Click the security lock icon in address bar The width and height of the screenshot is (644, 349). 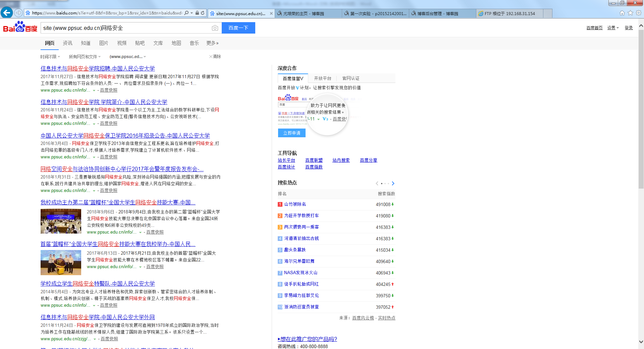pos(197,13)
